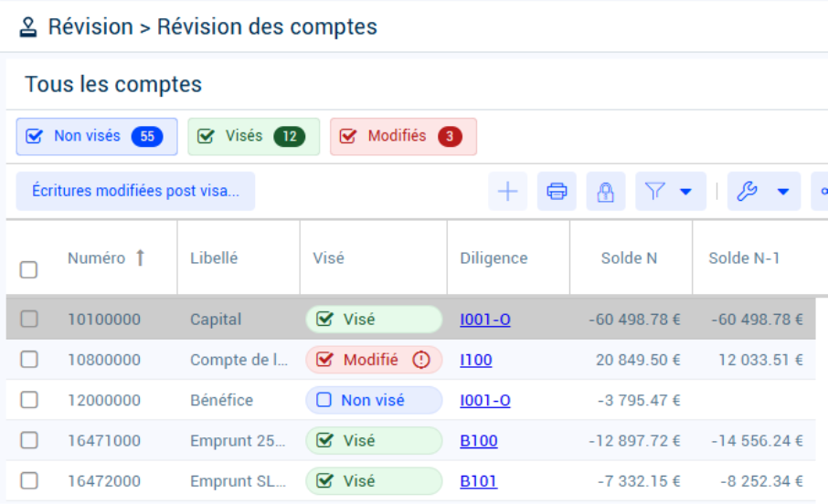Toggle the Visé status on row 16472000
Viewport: 828px width, 504px height.
[374, 481]
